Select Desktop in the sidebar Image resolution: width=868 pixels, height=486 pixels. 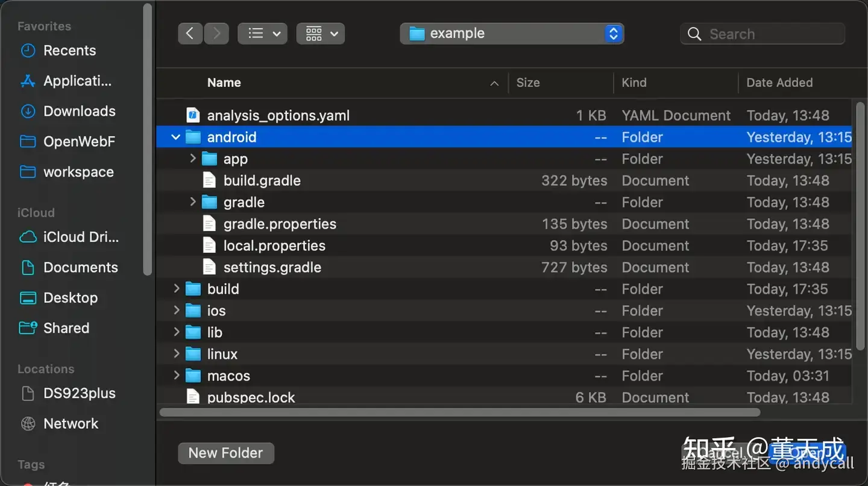(x=70, y=297)
